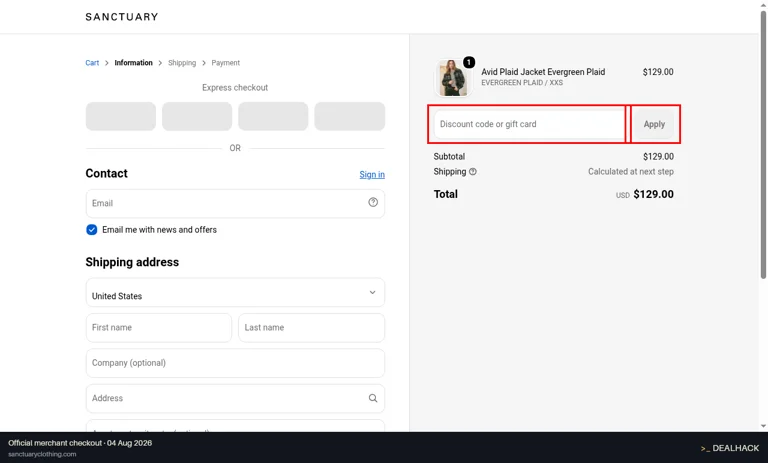Click the chevron arrow on the country selector

[x=372, y=292]
